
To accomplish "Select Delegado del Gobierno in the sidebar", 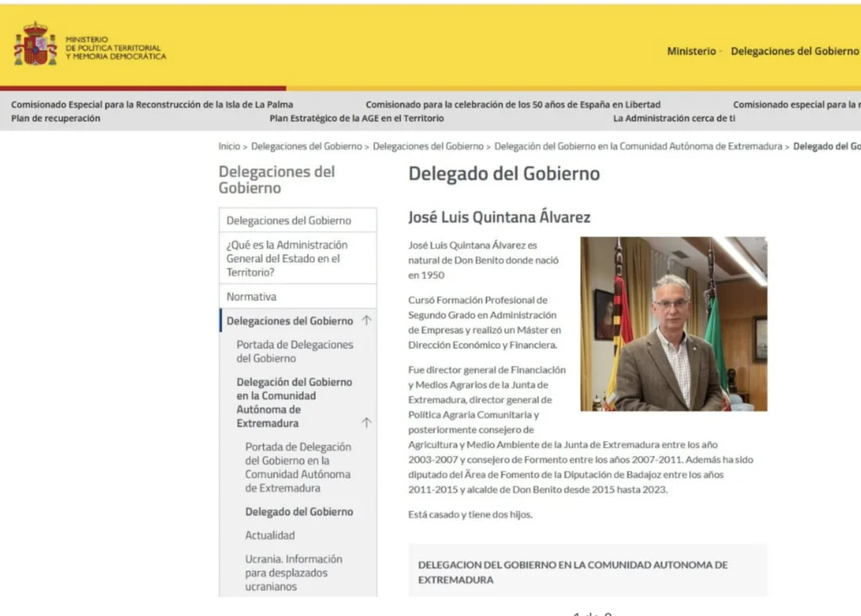I will click(299, 512).
